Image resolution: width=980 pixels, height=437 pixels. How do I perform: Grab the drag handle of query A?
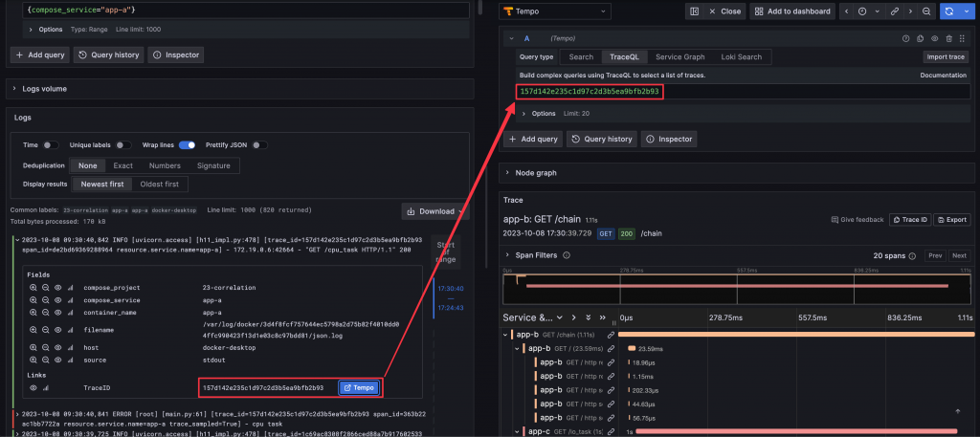(x=963, y=38)
